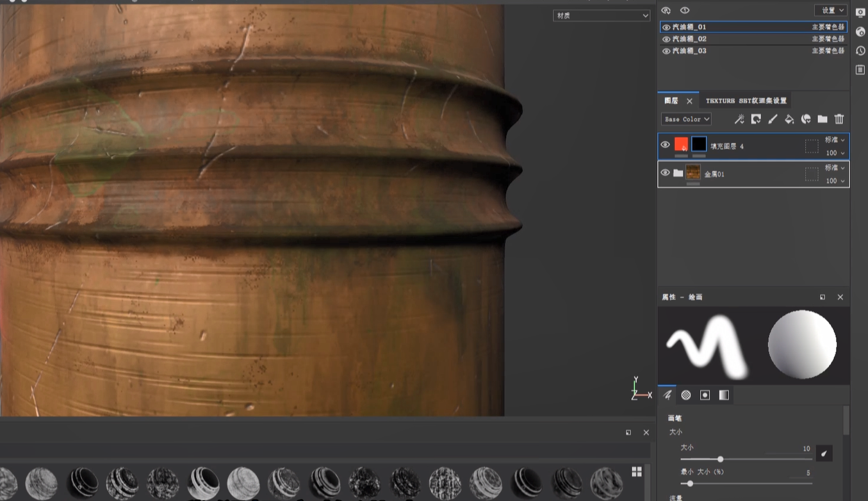Delete selected layer with trash icon
The image size is (868, 501).
click(839, 119)
